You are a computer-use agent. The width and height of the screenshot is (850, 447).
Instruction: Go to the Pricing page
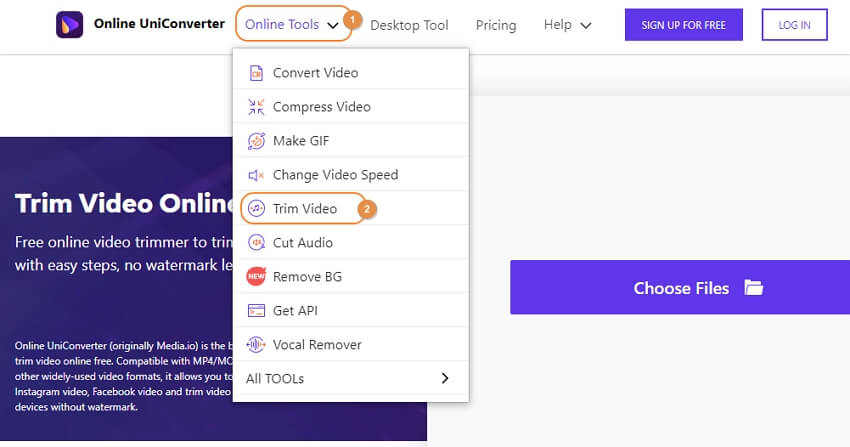point(496,25)
